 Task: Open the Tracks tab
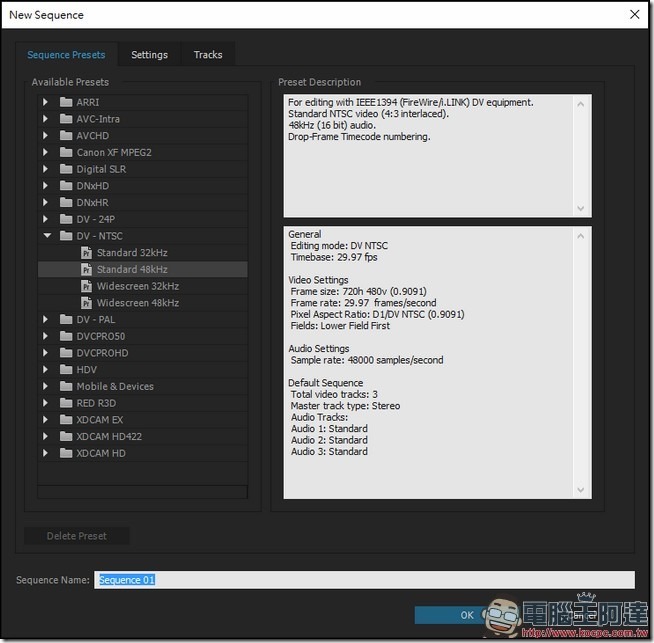pyautogui.click(x=208, y=55)
